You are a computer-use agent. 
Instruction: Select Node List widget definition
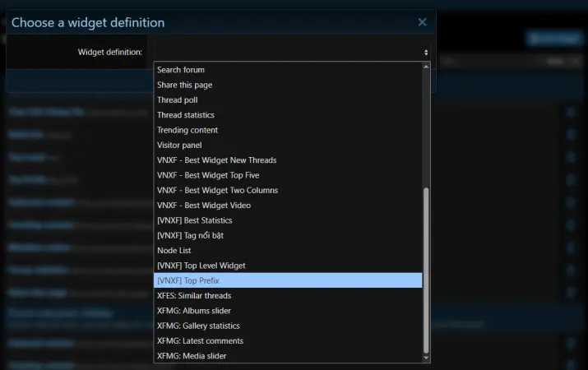(x=174, y=250)
